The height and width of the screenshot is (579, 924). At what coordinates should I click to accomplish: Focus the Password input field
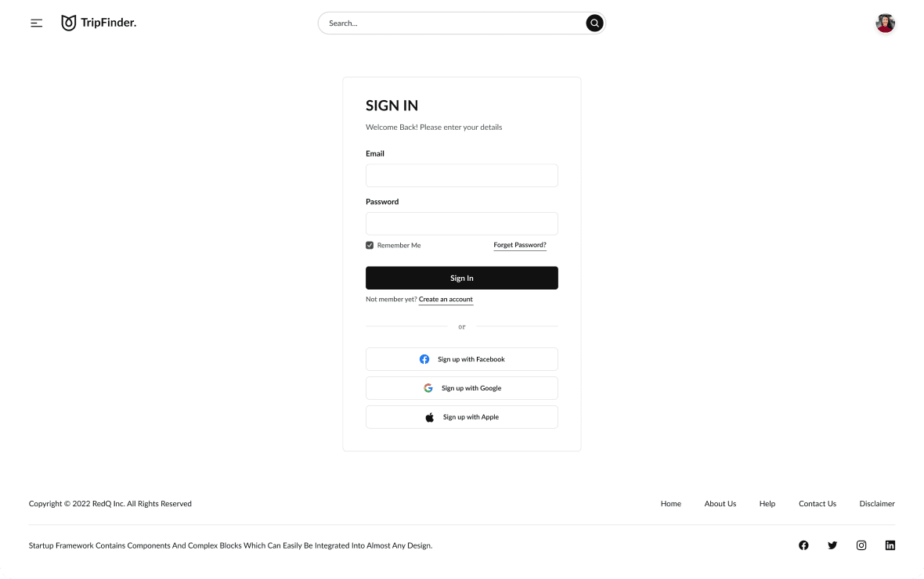(x=461, y=224)
